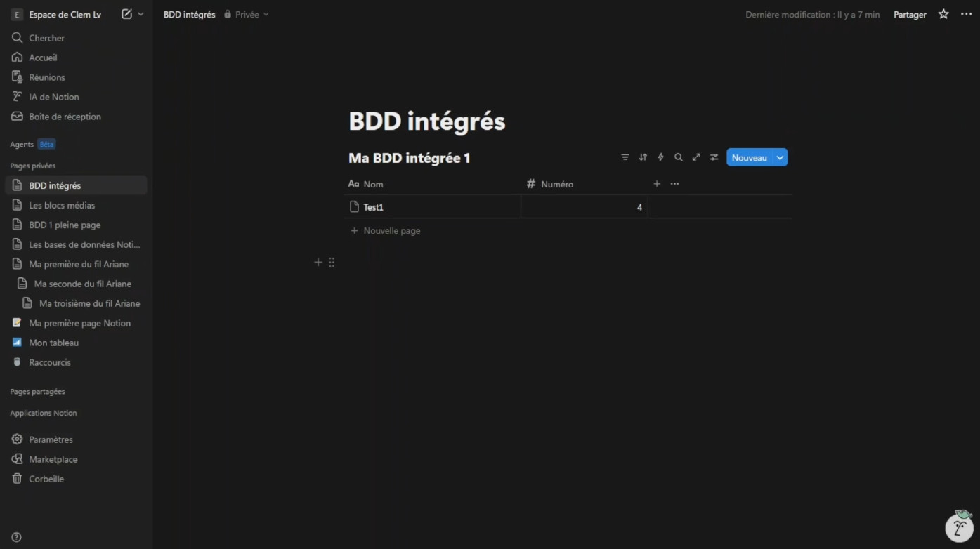
Task: Open the database view settings icon
Action: pos(714,157)
